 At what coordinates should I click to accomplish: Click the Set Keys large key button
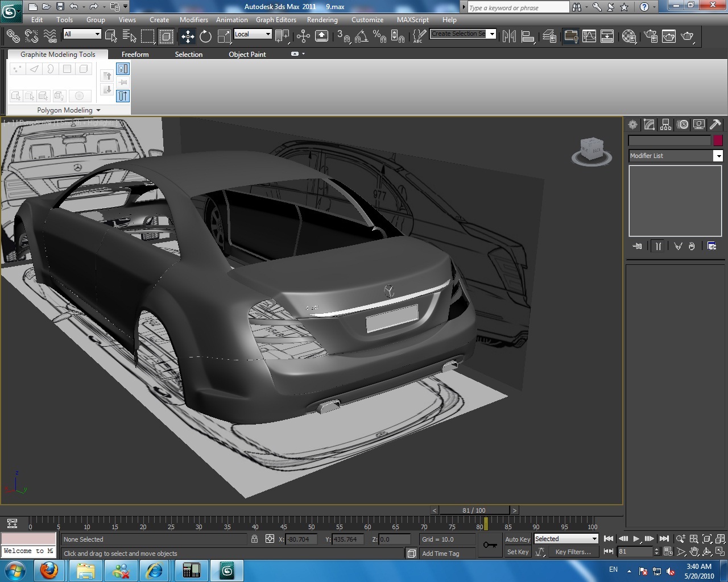pos(490,545)
